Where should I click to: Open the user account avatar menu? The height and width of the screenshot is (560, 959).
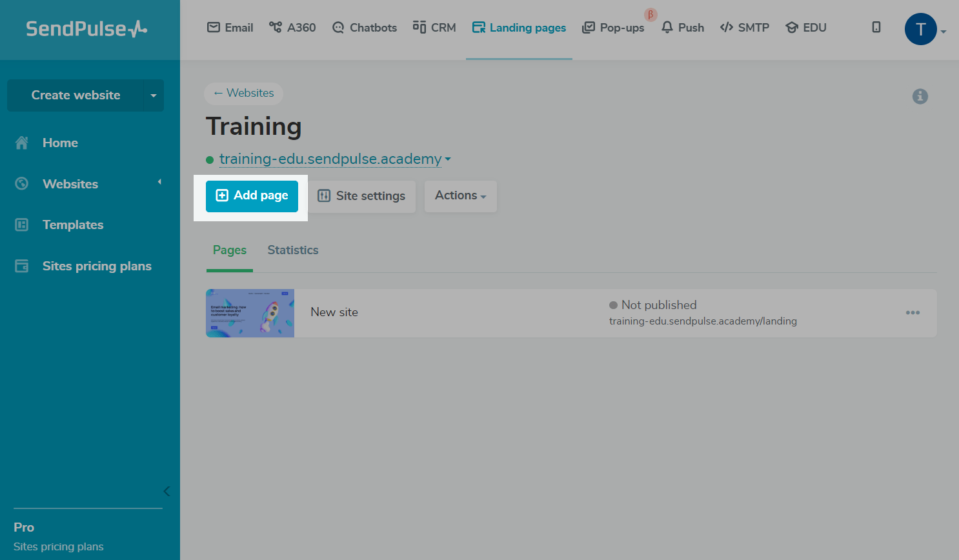(921, 29)
